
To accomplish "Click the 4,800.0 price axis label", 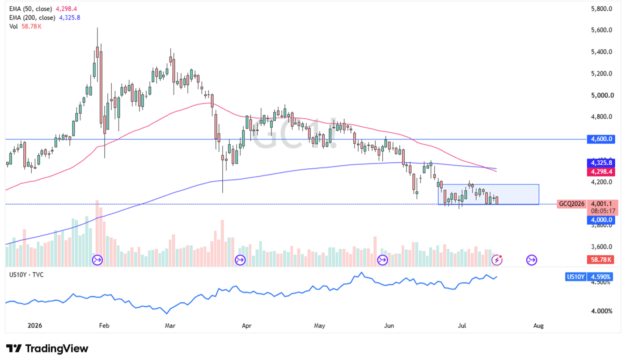I will tap(601, 117).
